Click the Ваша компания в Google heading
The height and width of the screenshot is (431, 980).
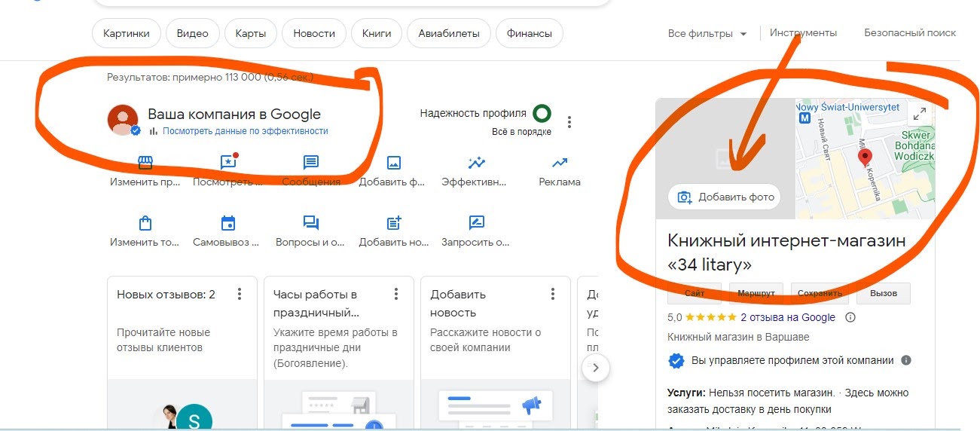coord(234,115)
